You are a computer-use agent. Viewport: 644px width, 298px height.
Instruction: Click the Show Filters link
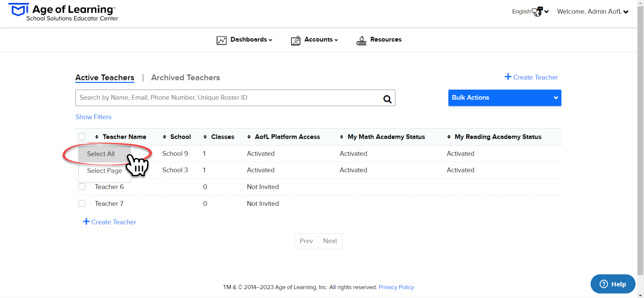click(x=93, y=117)
